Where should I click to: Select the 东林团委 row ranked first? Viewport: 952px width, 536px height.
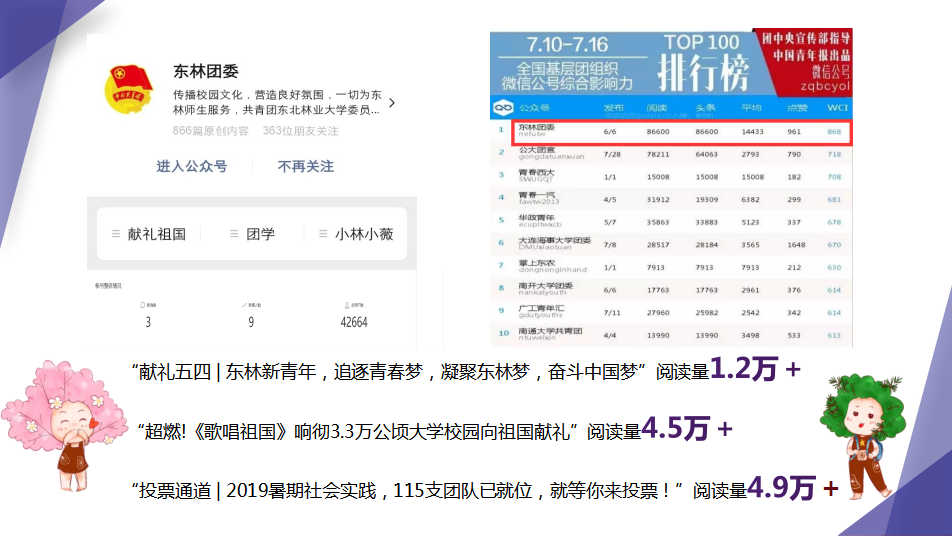680,132
